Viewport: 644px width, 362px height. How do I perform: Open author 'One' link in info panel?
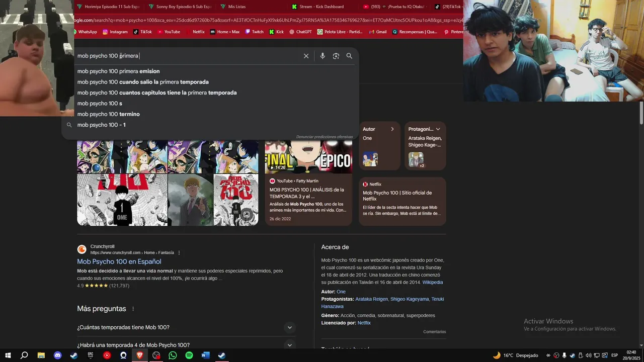[x=341, y=292]
